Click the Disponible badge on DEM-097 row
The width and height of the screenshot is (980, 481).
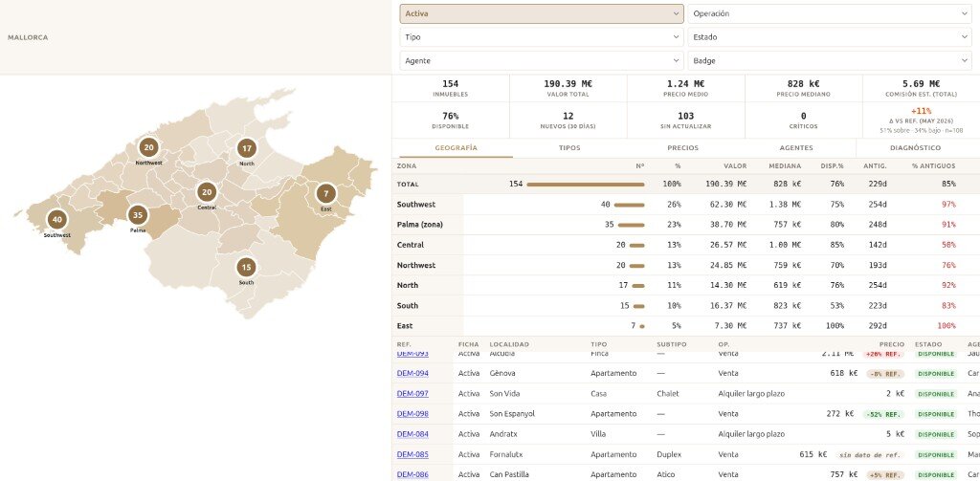936,394
